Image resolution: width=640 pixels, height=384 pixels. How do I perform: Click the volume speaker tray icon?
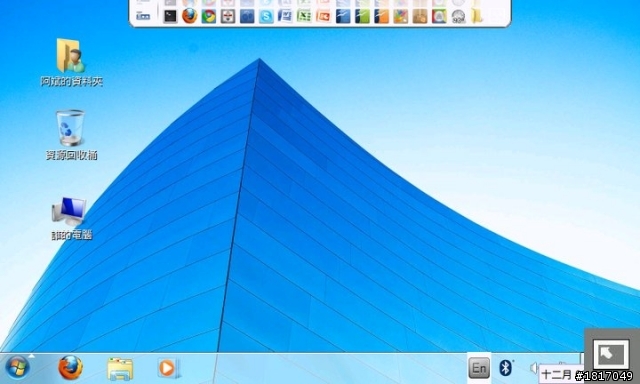(x=534, y=368)
